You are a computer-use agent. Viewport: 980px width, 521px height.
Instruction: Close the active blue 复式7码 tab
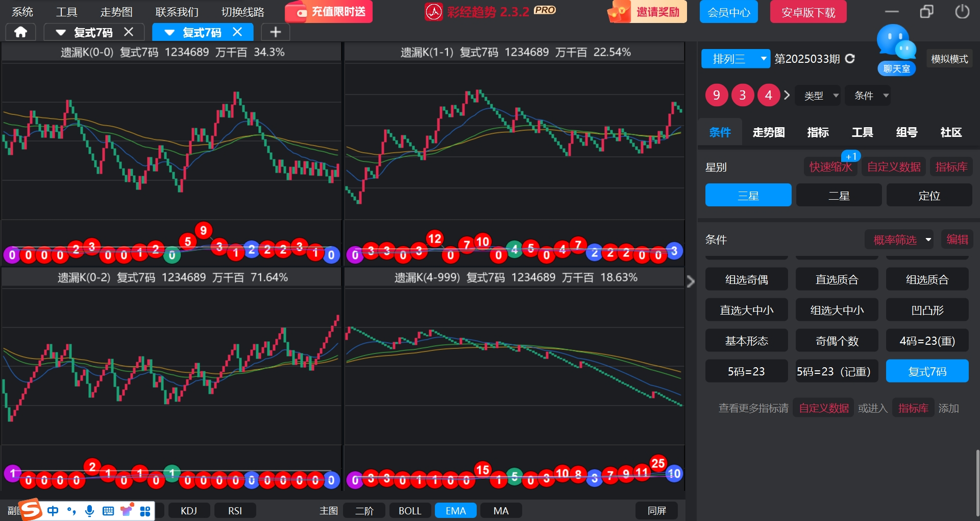[237, 32]
